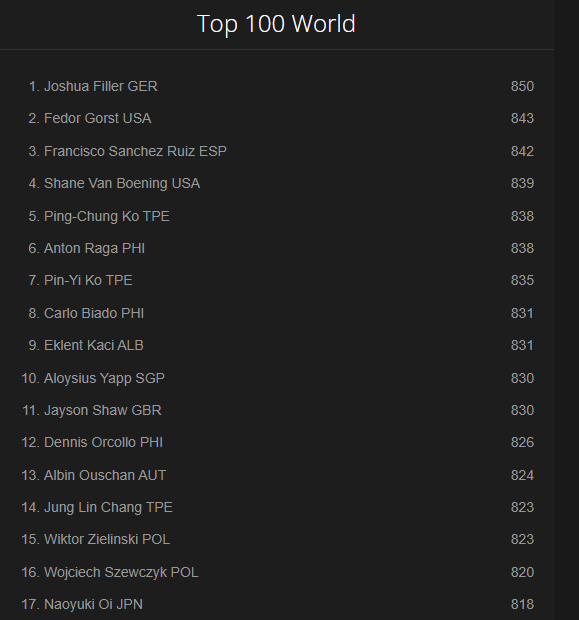
Task: Choose Anton Raga PHI from list
Action: click(94, 248)
